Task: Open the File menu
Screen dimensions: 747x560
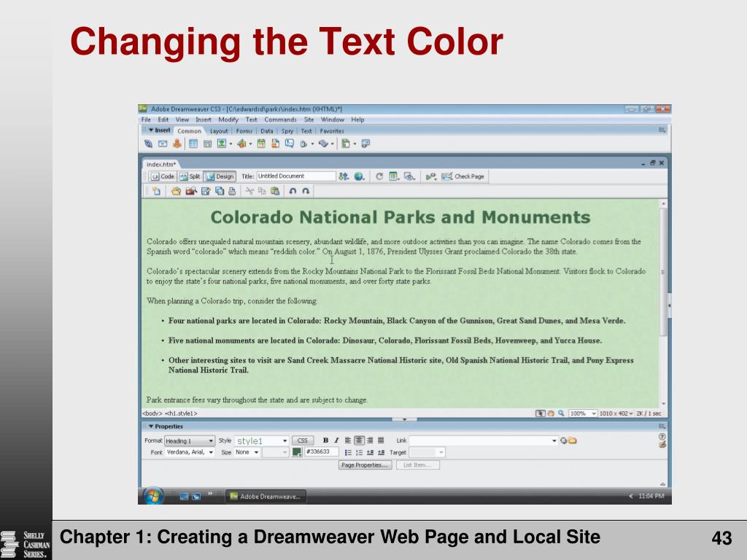Action: (x=146, y=120)
